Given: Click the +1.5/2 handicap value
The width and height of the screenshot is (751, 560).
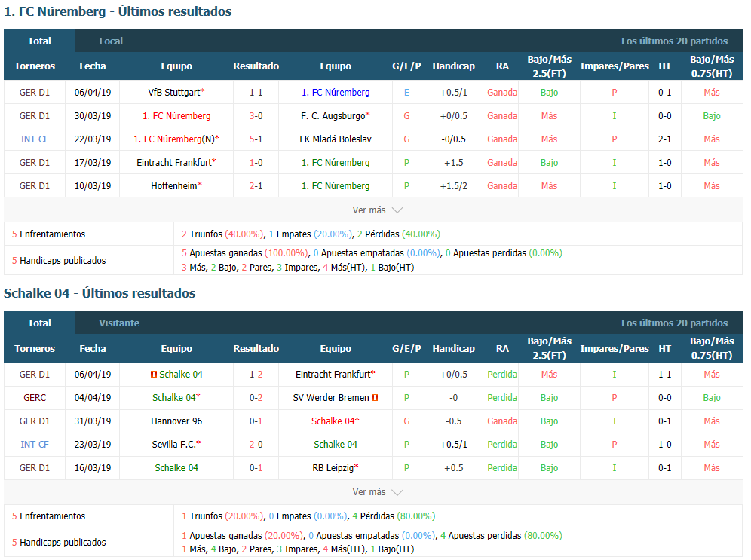Looking at the screenshot, I should pos(454,185).
